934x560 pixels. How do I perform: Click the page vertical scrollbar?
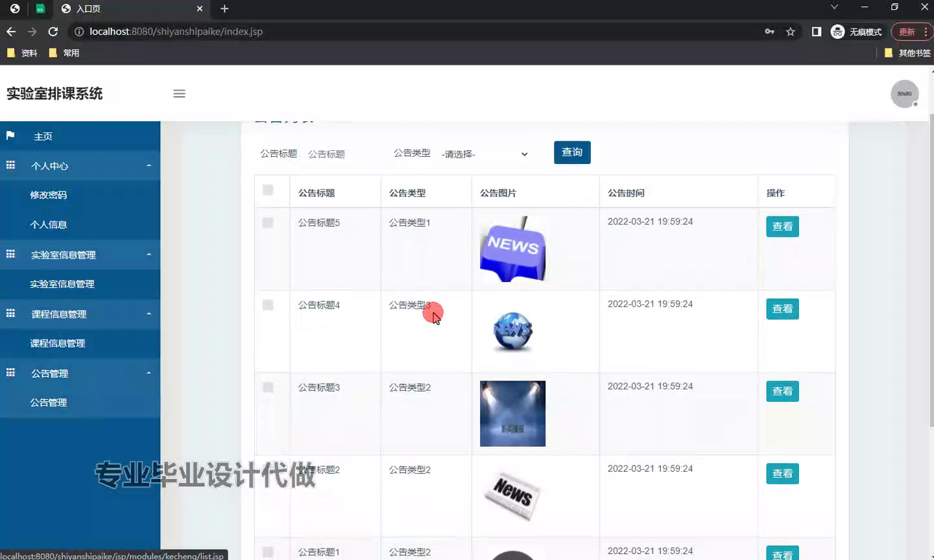pos(931,272)
